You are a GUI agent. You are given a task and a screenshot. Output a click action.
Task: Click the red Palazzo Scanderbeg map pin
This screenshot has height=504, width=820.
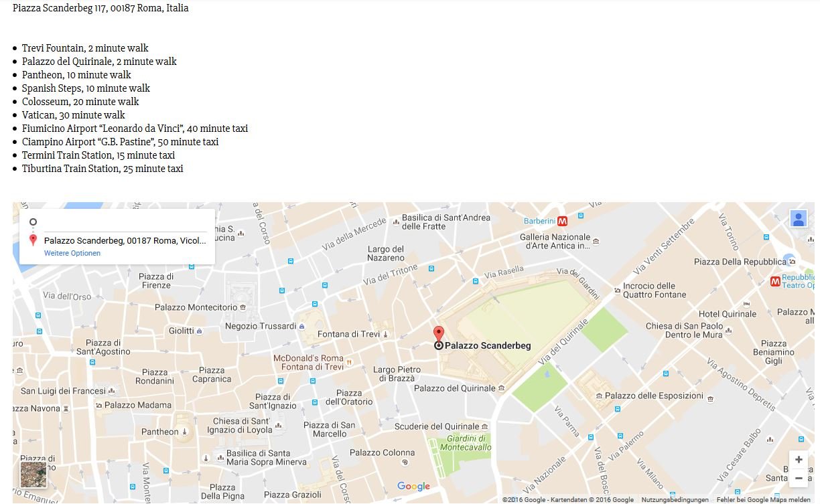(x=439, y=335)
